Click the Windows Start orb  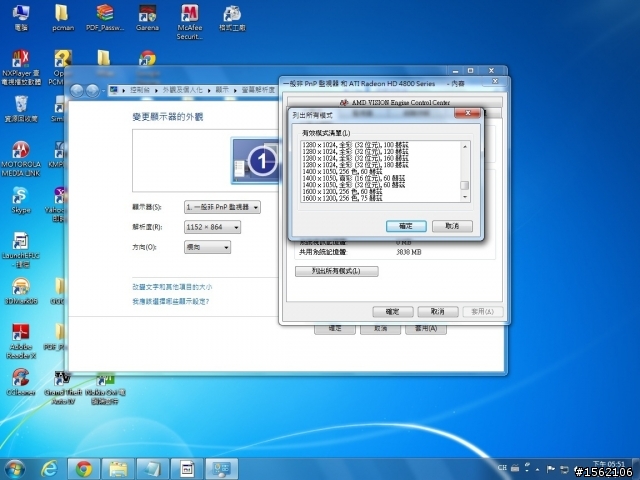(x=15, y=469)
